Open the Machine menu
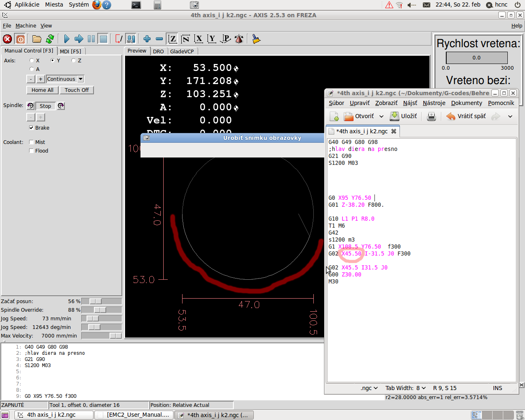The height and width of the screenshot is (420, 525). (x=25, y=25)
